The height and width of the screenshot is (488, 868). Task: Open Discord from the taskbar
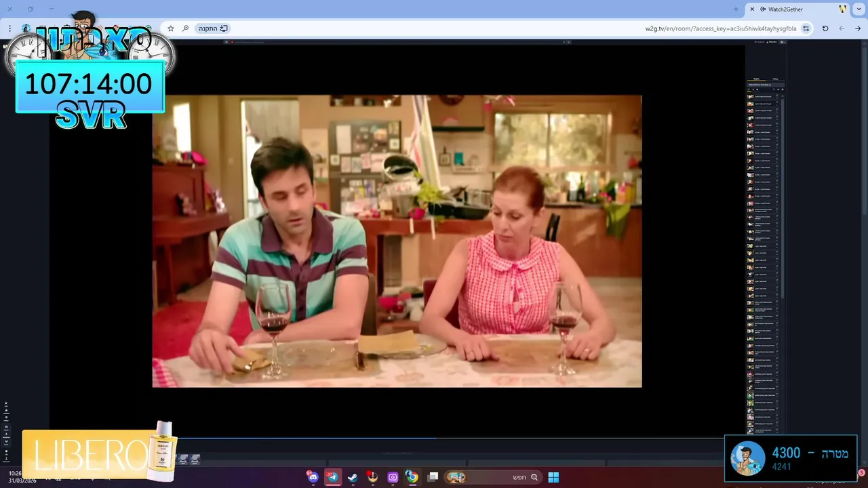tap(312, 477)
